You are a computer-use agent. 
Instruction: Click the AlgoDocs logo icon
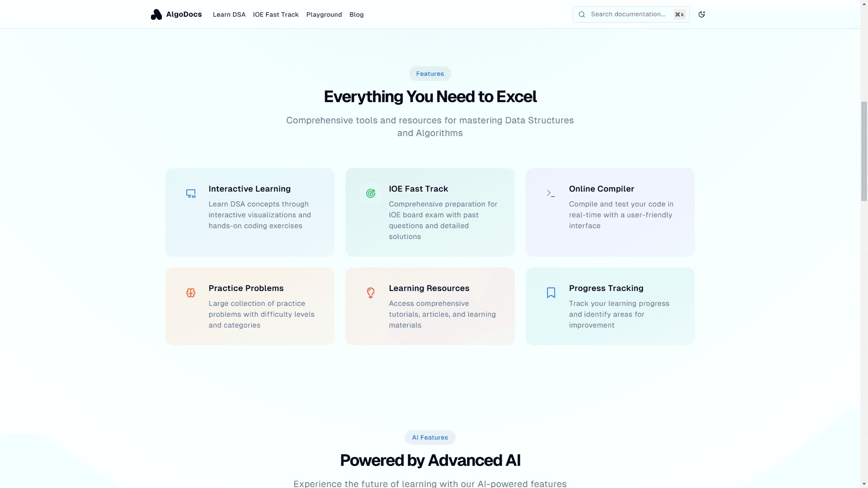(x=156, y=14)
